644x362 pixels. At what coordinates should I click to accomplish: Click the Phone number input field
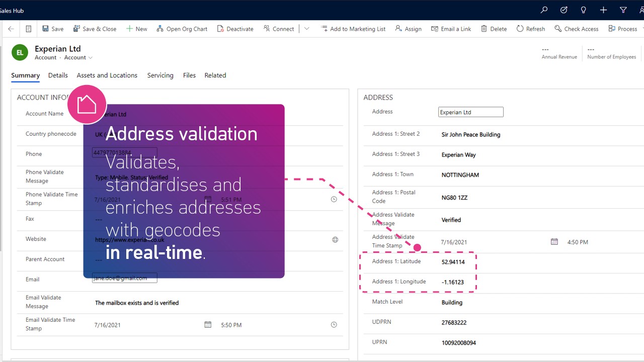124,152
